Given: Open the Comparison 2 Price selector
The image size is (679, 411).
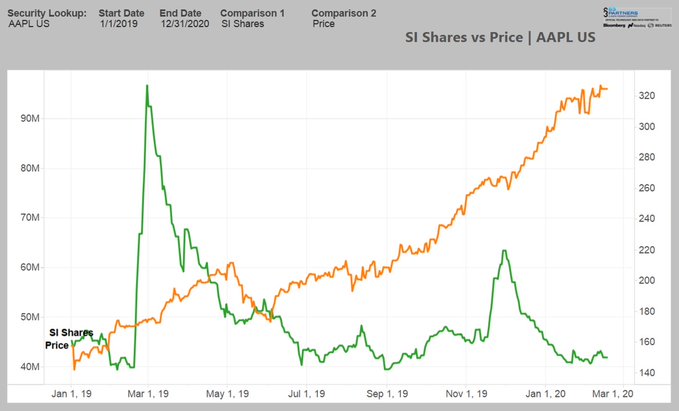Looking at the screenshot, I should tap(323, 22).
